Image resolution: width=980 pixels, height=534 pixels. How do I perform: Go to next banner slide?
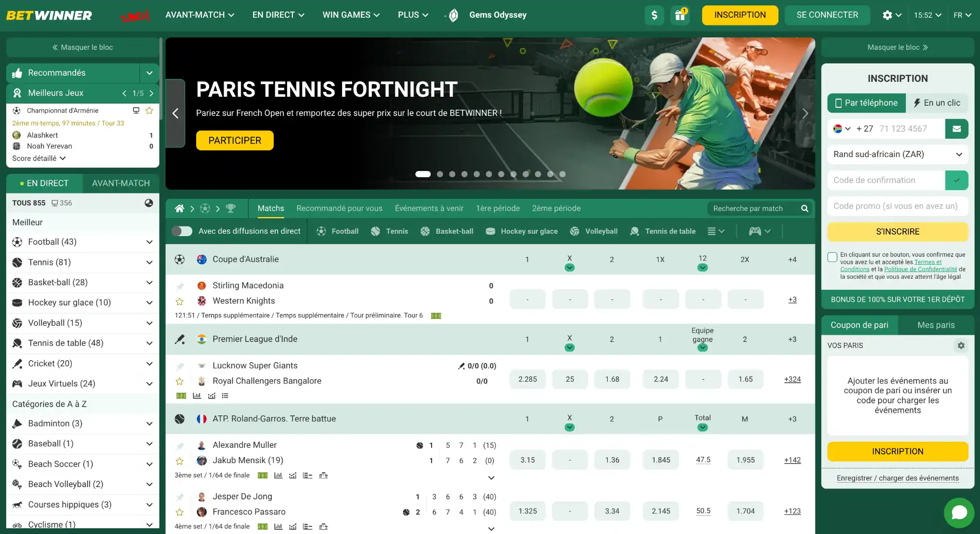coord(805,114)
